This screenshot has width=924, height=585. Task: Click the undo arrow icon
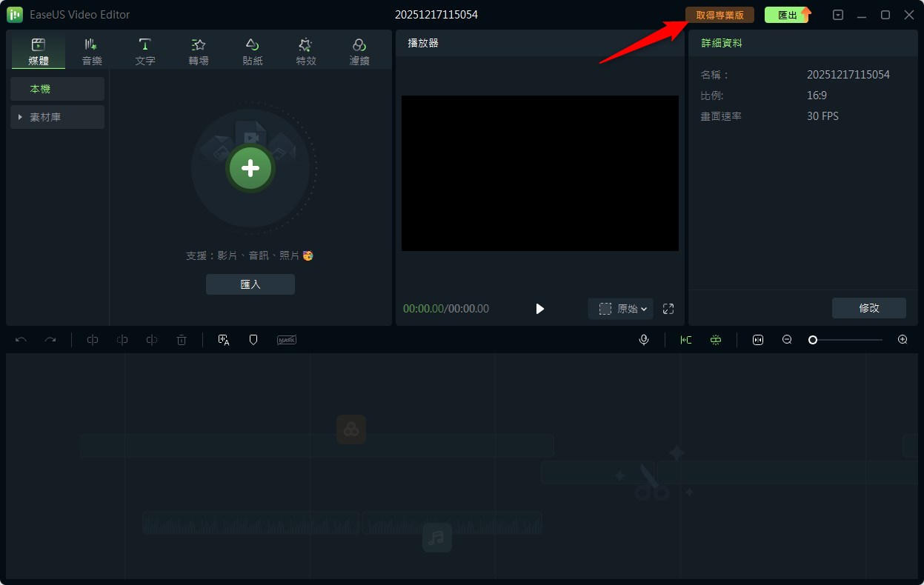[x=21, y=340]
